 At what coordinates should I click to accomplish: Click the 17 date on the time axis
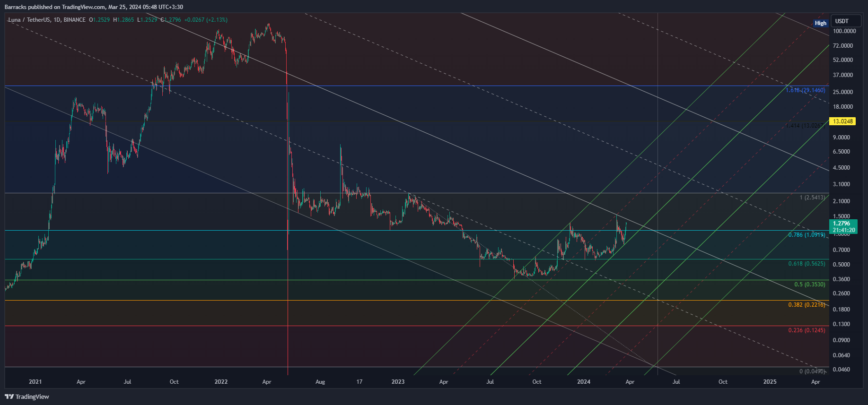(x=359, y=382)
